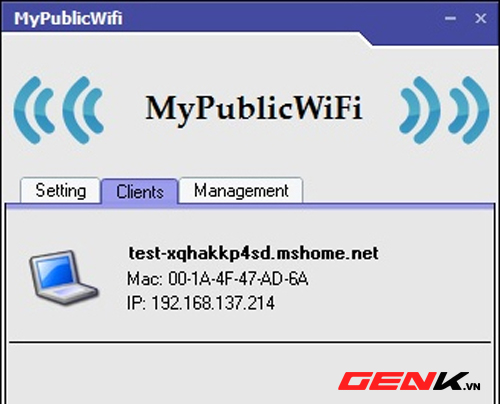
Task: Click the red GENK logo watermark
Action: click(x=403, y=381)
